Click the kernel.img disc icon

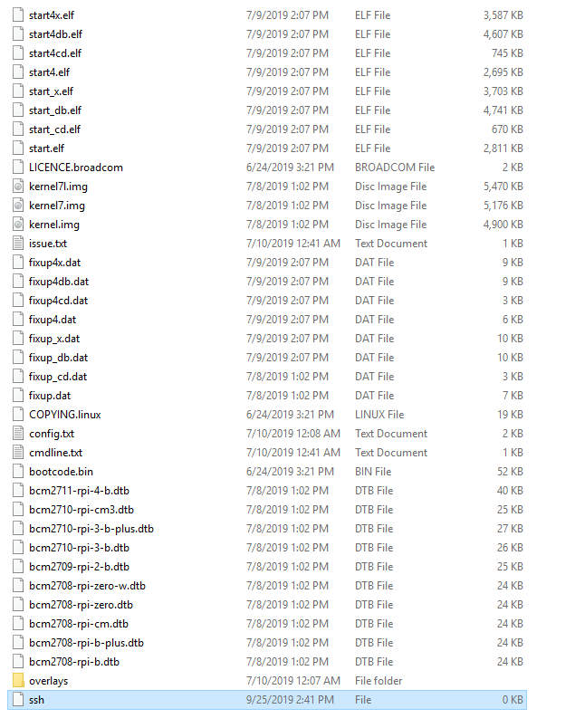click(x=18, y=225)
